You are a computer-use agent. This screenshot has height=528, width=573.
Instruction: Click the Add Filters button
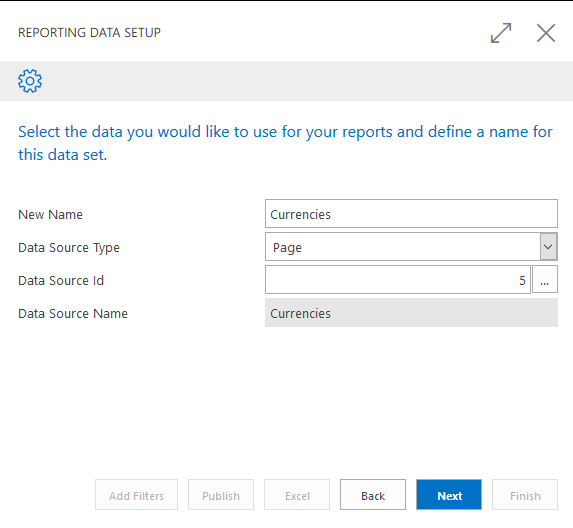[x=136, y=495]
